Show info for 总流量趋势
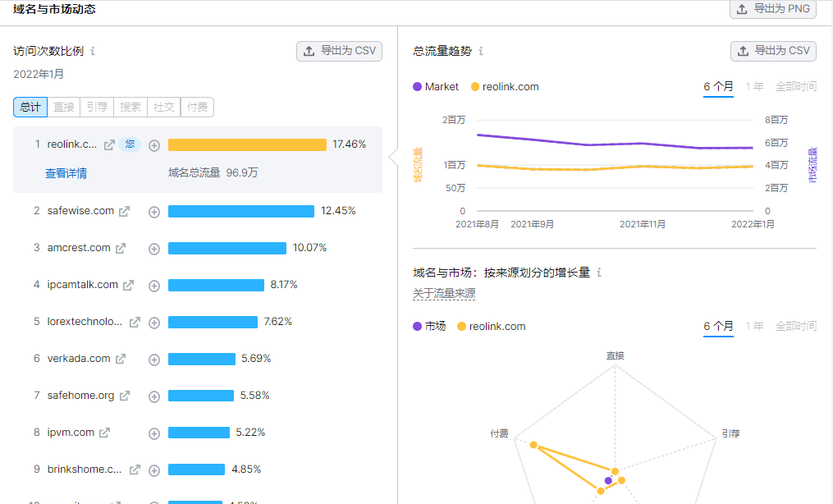Viewport: 833px width, 504px height. (481, 51)
